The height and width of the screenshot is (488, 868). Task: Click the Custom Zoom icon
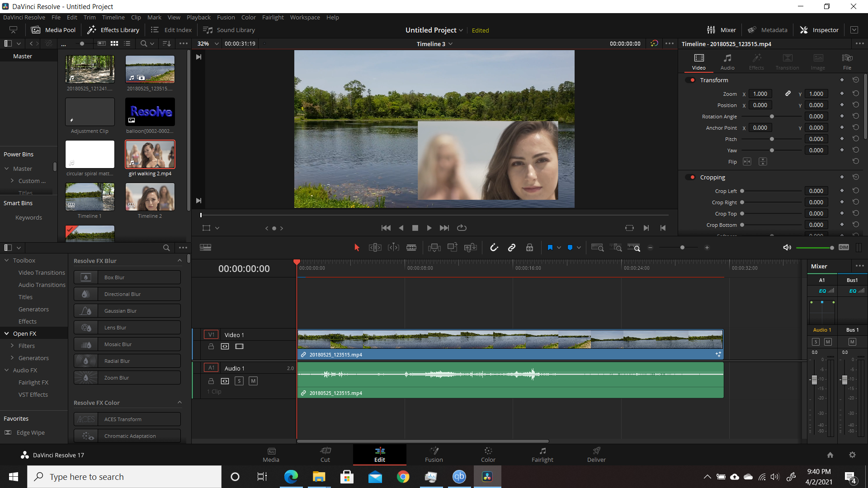click(634, 248)
